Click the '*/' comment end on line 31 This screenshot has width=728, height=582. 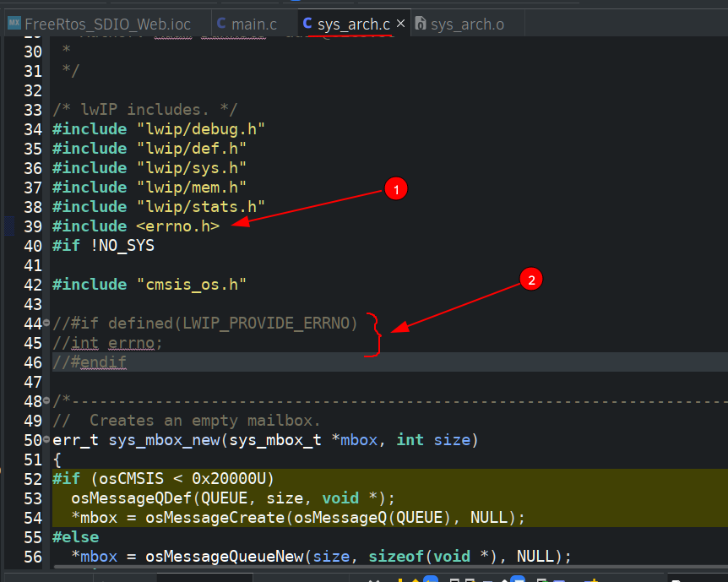(71, 71)
